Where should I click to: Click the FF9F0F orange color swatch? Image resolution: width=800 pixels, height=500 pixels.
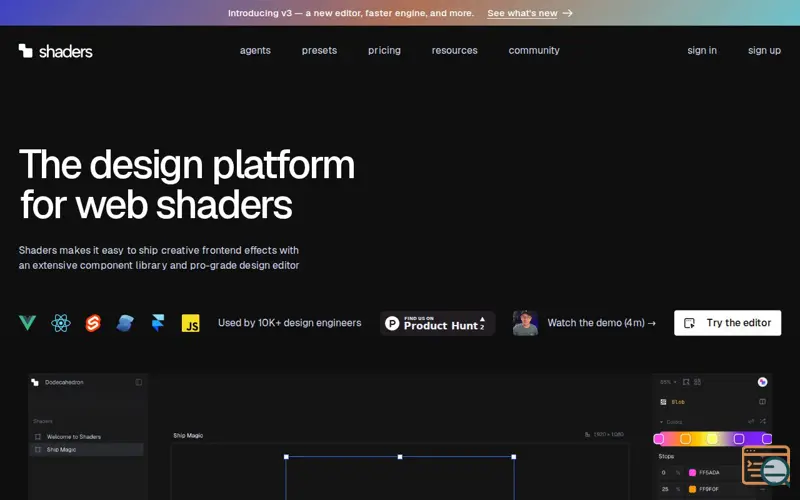click(x=692, y=489)
